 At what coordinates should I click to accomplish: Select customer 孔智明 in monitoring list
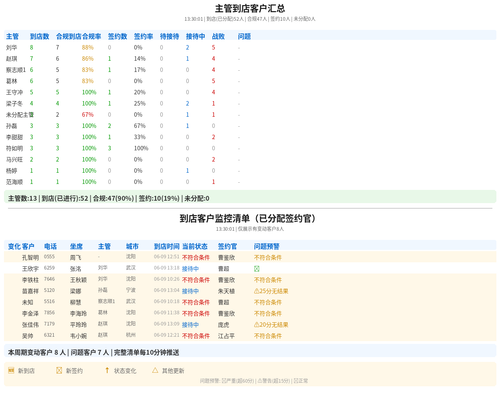(x=30, y=258)
